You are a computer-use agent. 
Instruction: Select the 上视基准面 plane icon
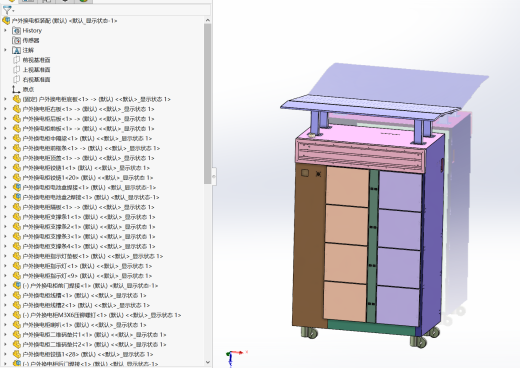pyautogui.click(x=16, y=70)
